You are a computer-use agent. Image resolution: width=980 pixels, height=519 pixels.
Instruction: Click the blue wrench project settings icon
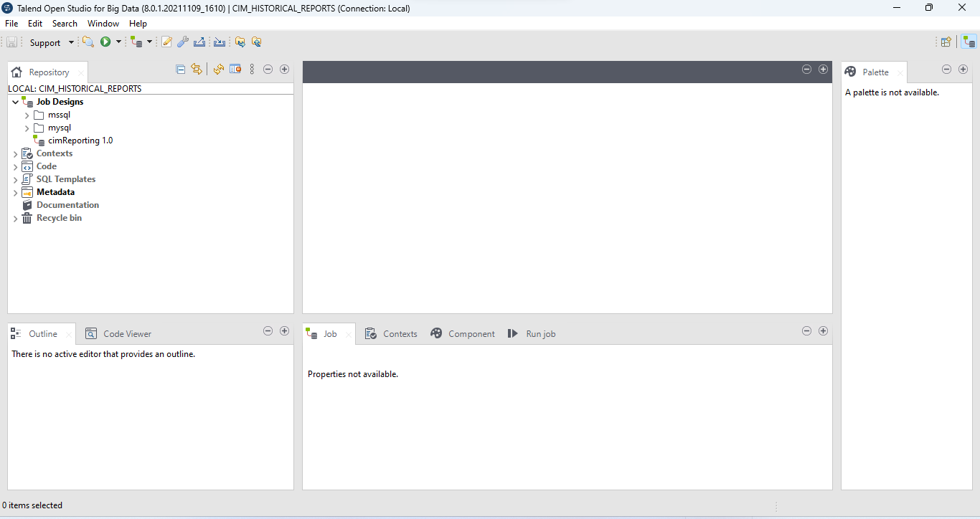coord(183,42)
